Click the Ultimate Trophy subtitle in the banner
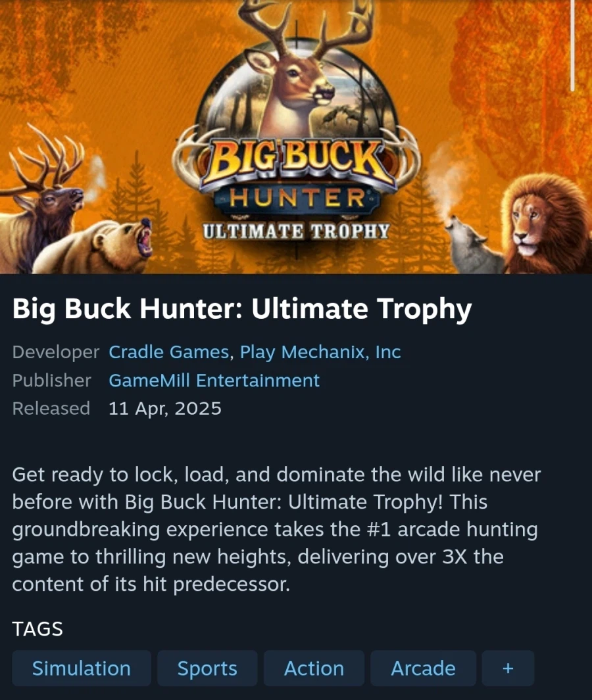 tap(296, 231)
